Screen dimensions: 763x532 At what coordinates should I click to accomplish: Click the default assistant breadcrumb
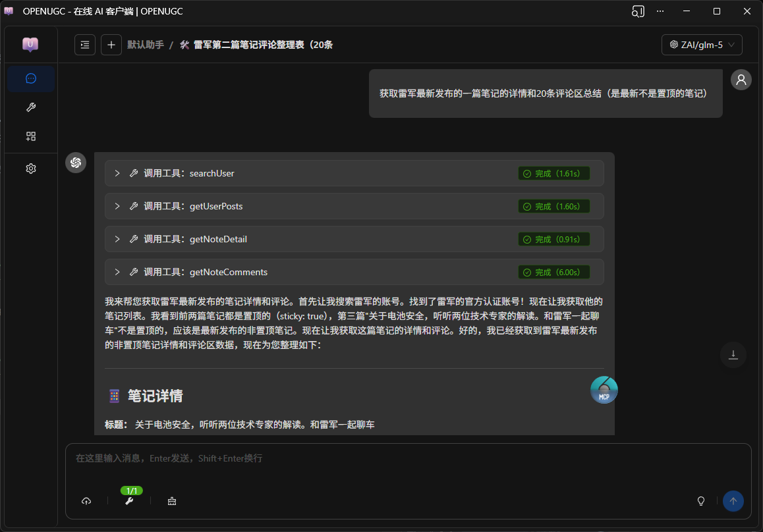(146, 45)
